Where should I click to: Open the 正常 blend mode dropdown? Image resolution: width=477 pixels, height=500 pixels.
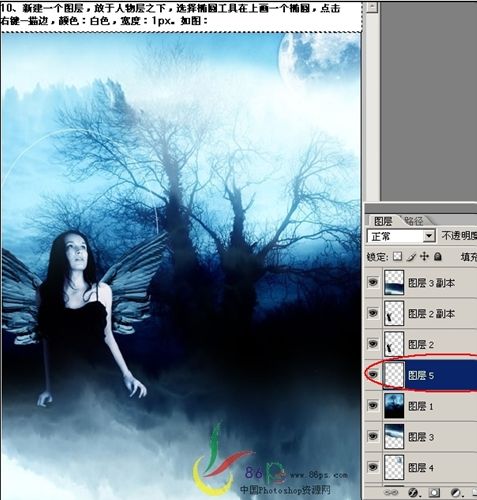tap(401, 236)
